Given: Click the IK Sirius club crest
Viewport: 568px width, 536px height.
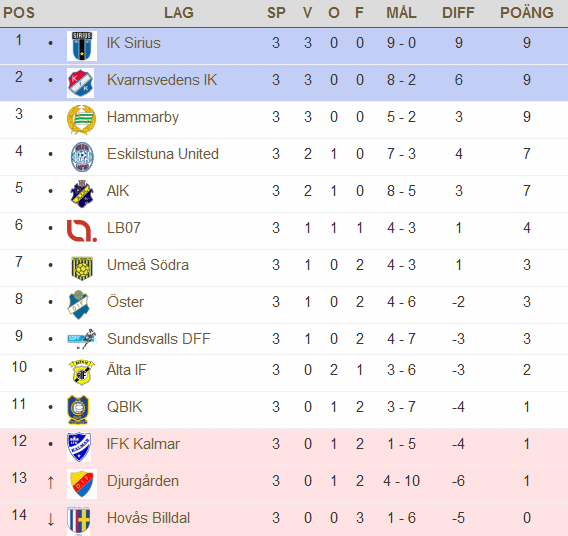Looking at the screenshot, I should pos(82,46).
